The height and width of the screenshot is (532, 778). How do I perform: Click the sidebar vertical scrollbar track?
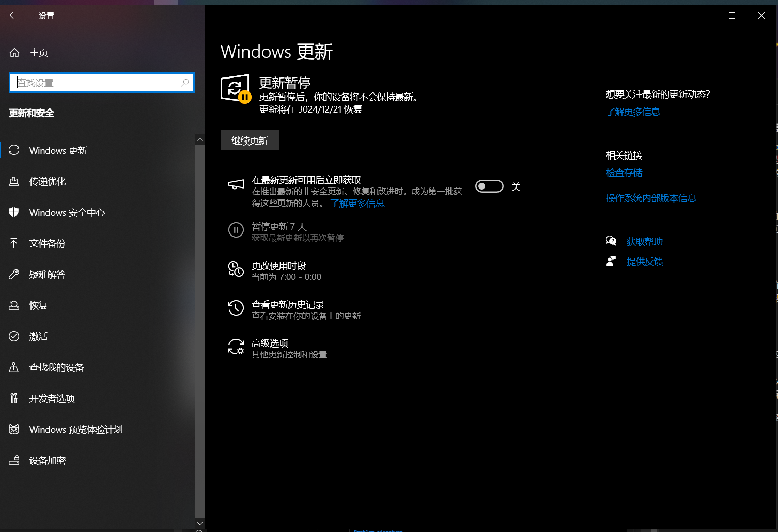click(x=200, y=331)
